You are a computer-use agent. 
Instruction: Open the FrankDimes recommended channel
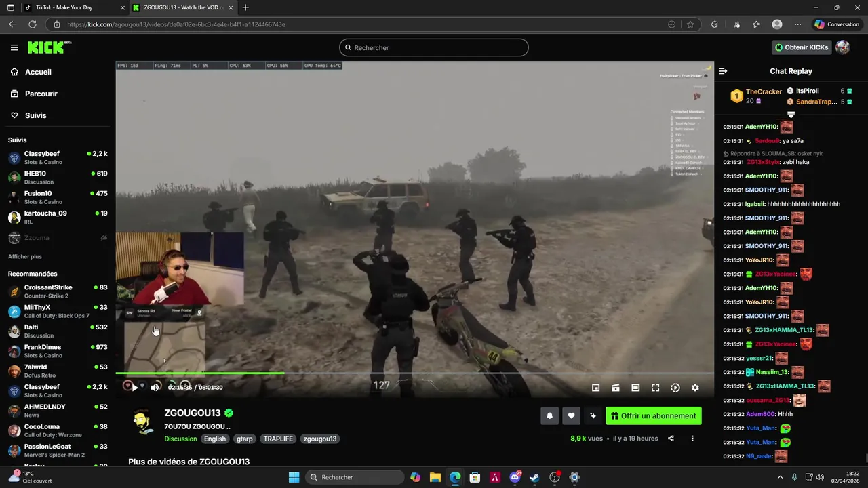[x=58, y=350]
